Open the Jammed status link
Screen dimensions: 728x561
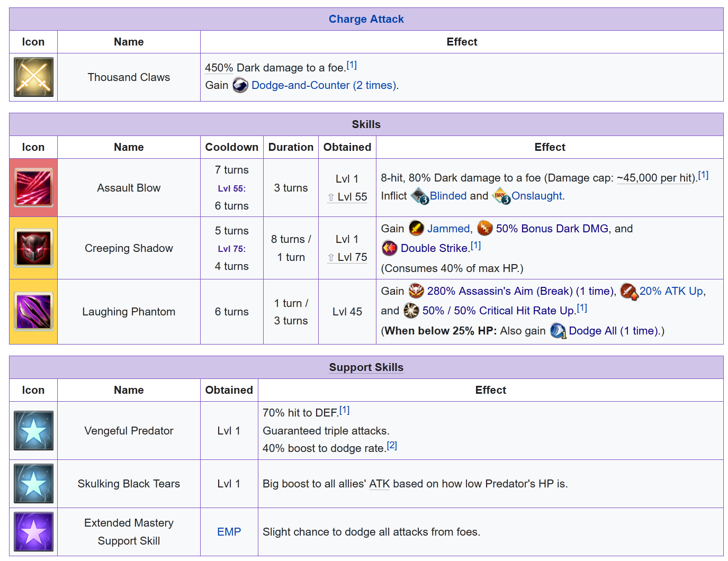(448, 229)
